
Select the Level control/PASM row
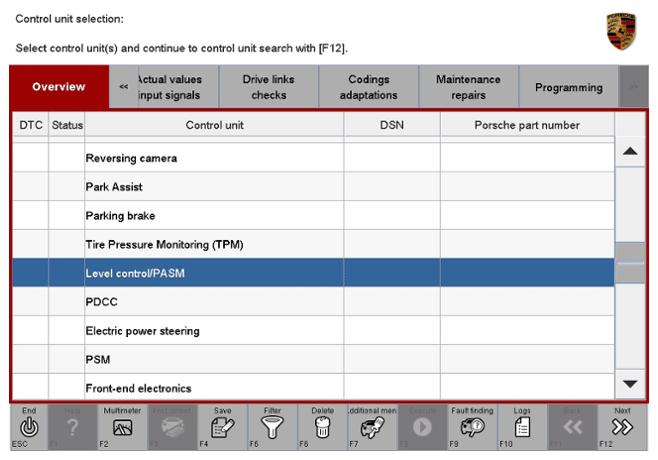[313, 273]
